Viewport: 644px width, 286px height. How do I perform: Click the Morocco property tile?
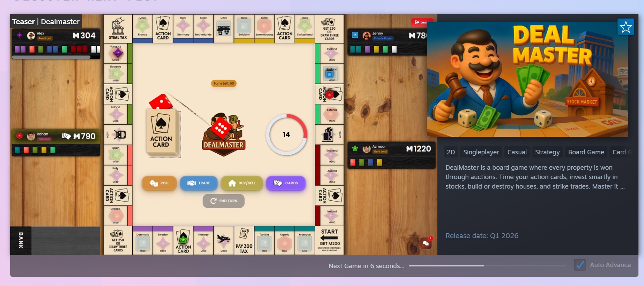[305, 241]
